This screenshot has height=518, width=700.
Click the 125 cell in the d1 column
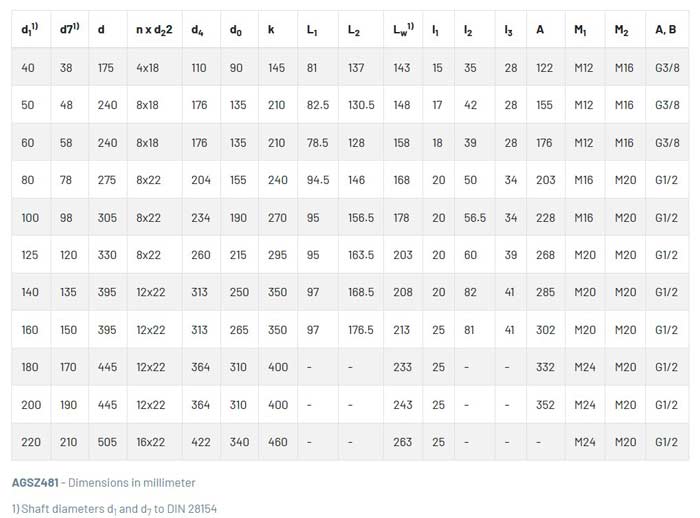(x=30, y=255)
